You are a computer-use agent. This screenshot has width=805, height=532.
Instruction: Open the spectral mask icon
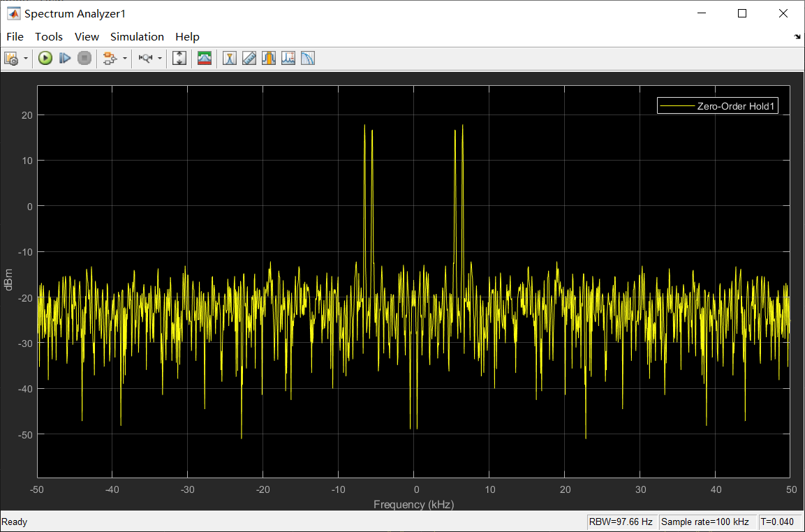205,59
